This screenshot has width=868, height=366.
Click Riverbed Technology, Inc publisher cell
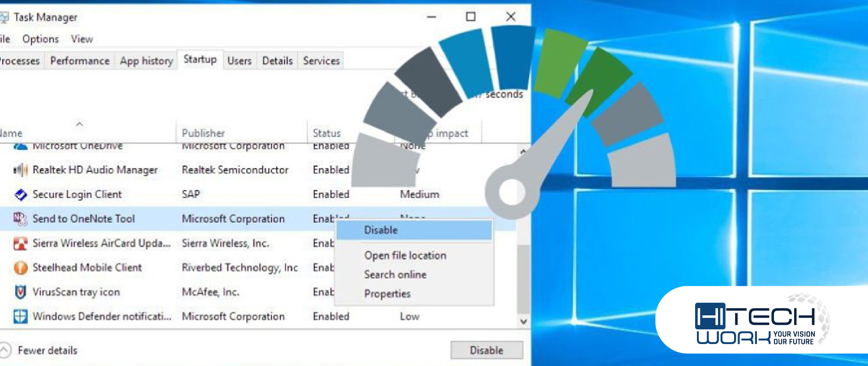click(240, 268)
